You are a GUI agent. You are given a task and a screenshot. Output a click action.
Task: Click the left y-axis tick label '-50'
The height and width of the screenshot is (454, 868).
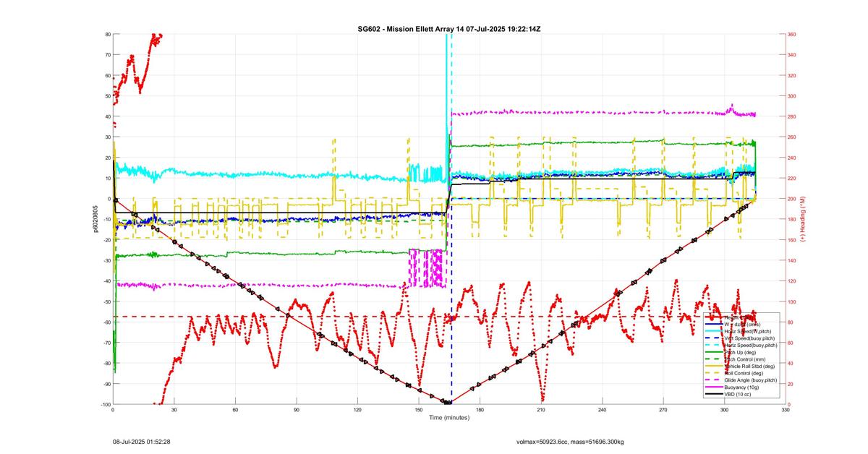tap(106, 301)
